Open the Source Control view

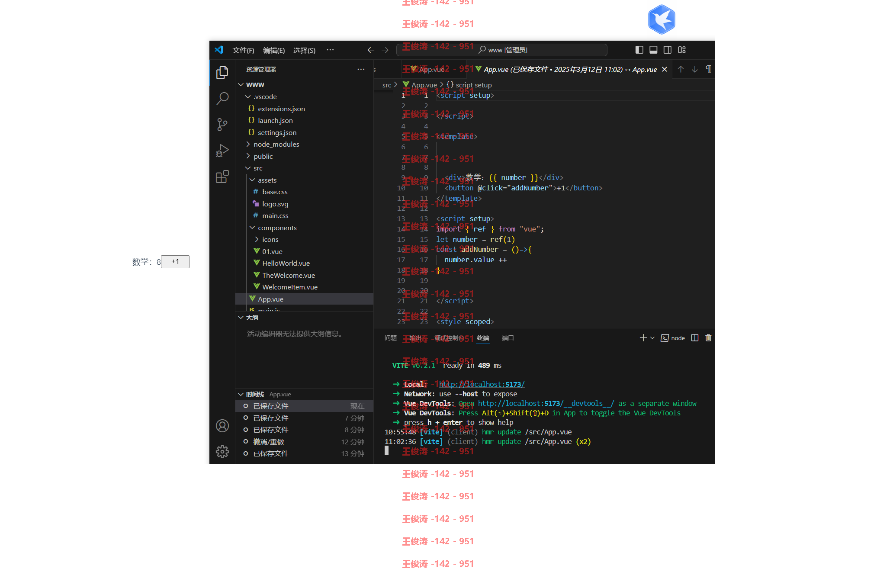222,125
